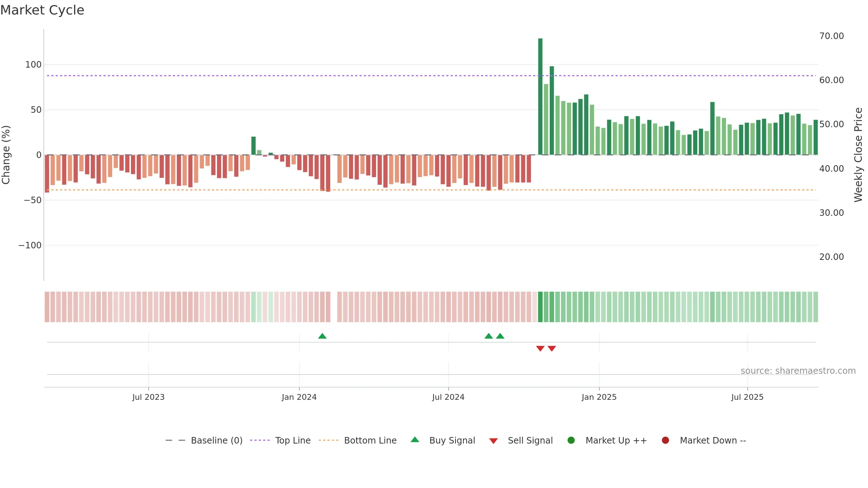
Task: Click the Jan 2025 axis label
Action: click(599, 397)
